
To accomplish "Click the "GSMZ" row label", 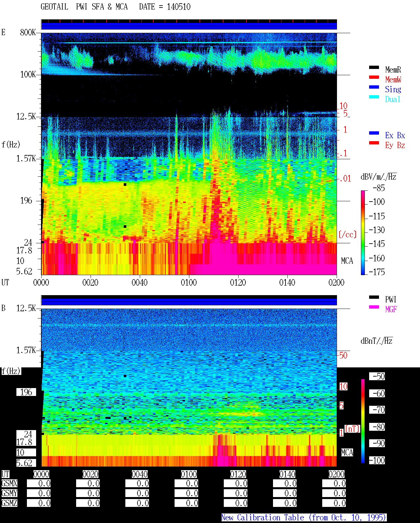I will (x=10, y=503).
